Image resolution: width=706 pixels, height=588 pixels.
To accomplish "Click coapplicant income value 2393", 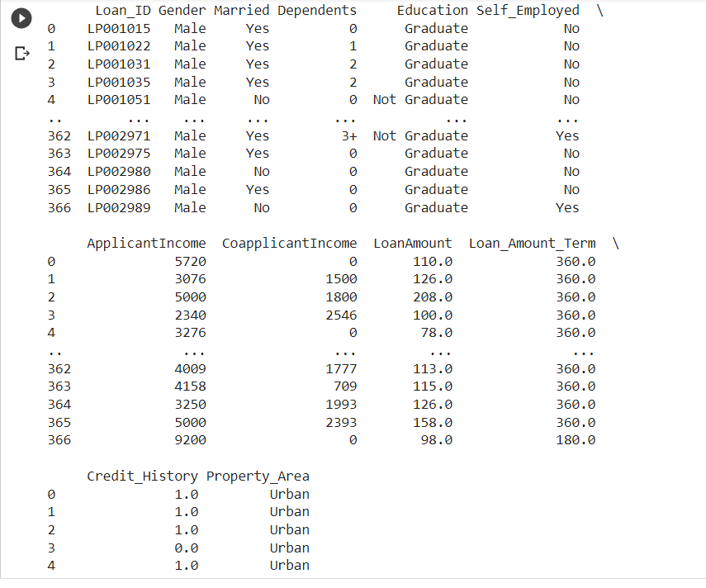I will coord(341,423).
